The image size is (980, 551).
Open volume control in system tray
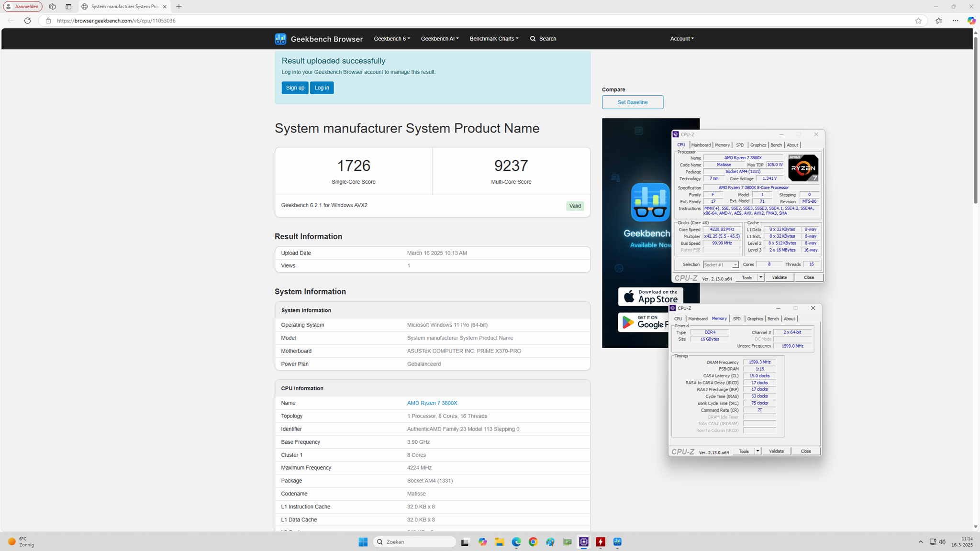[942, 542]
